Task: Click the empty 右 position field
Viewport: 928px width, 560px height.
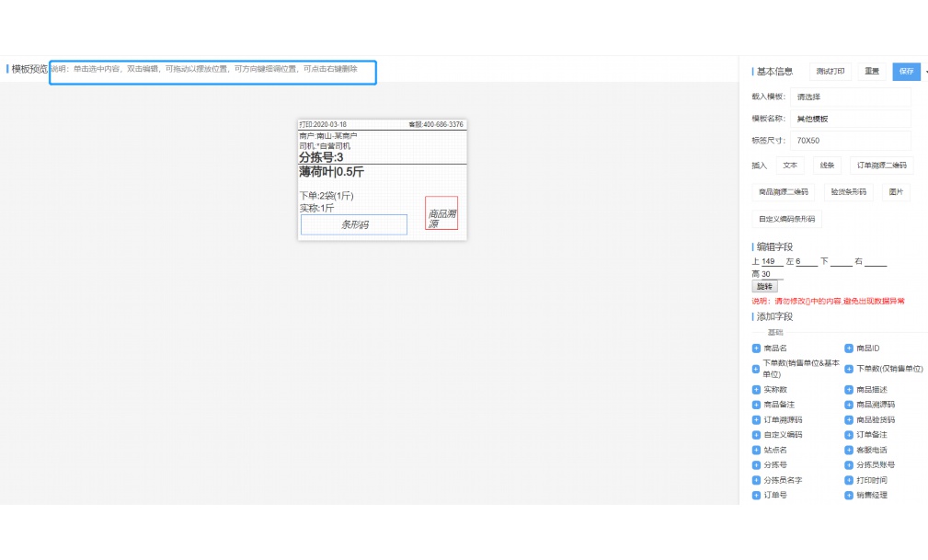Action: pos(876,261)
